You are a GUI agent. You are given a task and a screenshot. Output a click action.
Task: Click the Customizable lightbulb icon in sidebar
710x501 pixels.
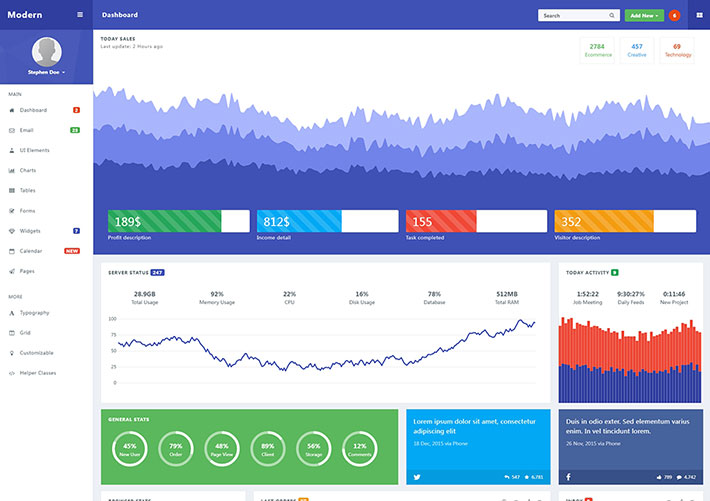[x=11, y=353]
